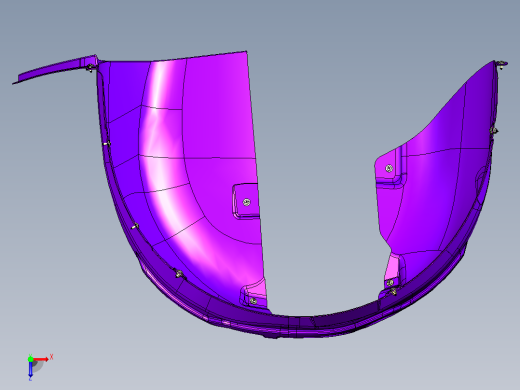This screenshot has height=390, width=520.
Task: Select the screw on the right mounting tab
Action: [x=389, y=168]
